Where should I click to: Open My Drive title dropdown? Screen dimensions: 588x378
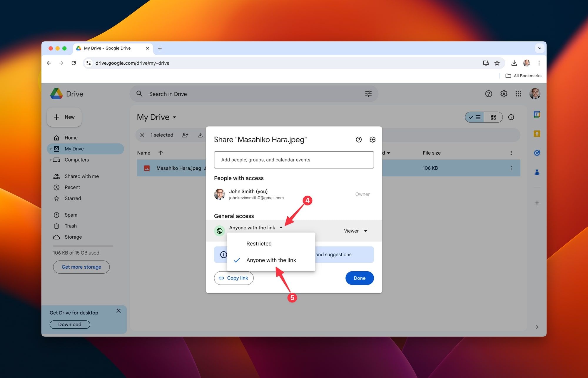(156, 117)
